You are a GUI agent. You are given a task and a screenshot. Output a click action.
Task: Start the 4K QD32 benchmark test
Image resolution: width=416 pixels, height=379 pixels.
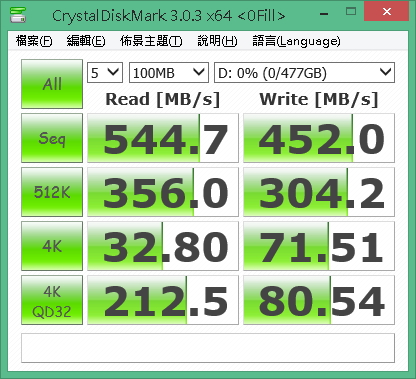coord(52,300)
